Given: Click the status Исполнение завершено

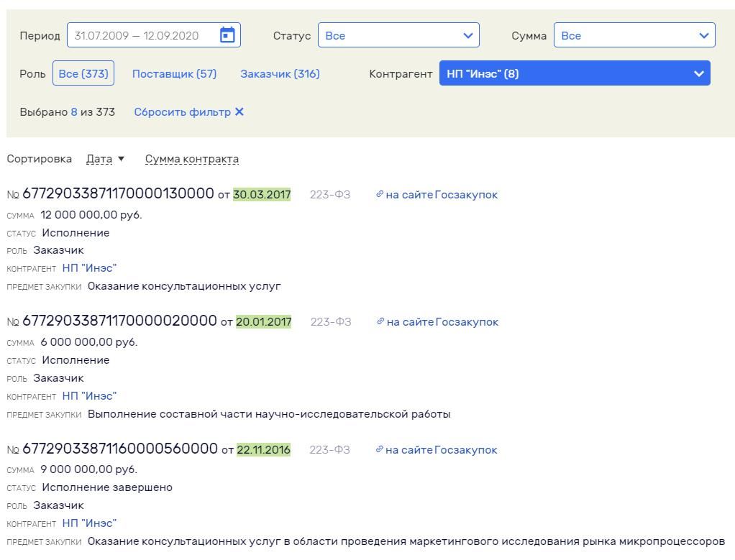Looking at the screenshot, I should [x=107, y=487].
